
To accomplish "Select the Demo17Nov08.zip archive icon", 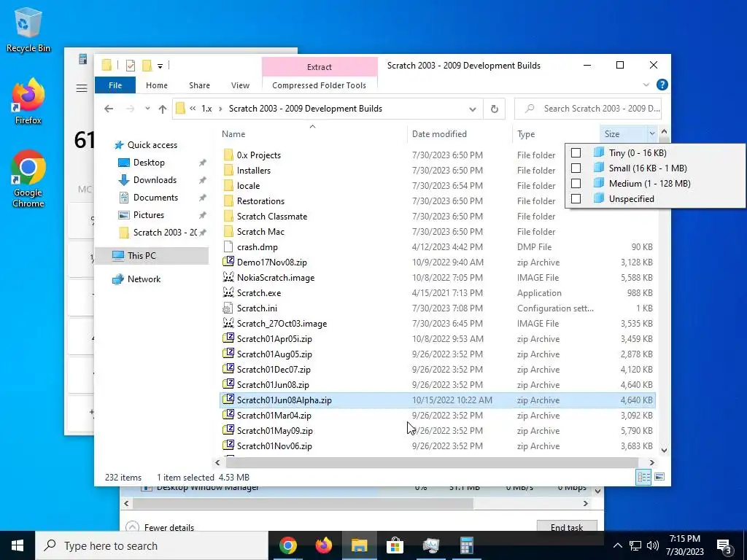I will 228,262.
